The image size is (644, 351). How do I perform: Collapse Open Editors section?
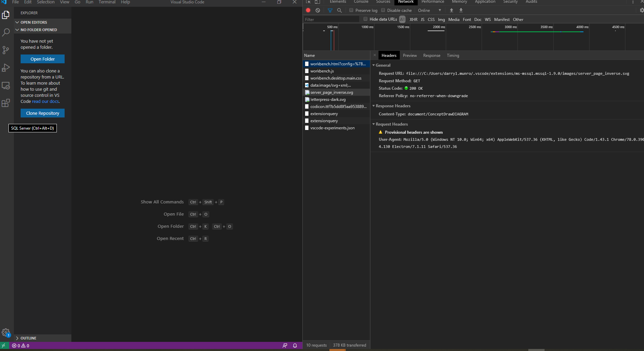tap(43, 22)
